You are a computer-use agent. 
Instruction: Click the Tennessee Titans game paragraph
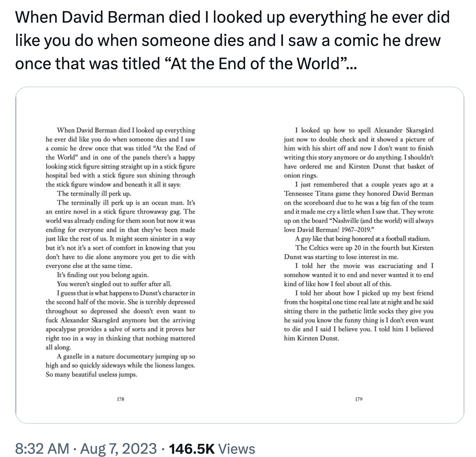(359, 207)
